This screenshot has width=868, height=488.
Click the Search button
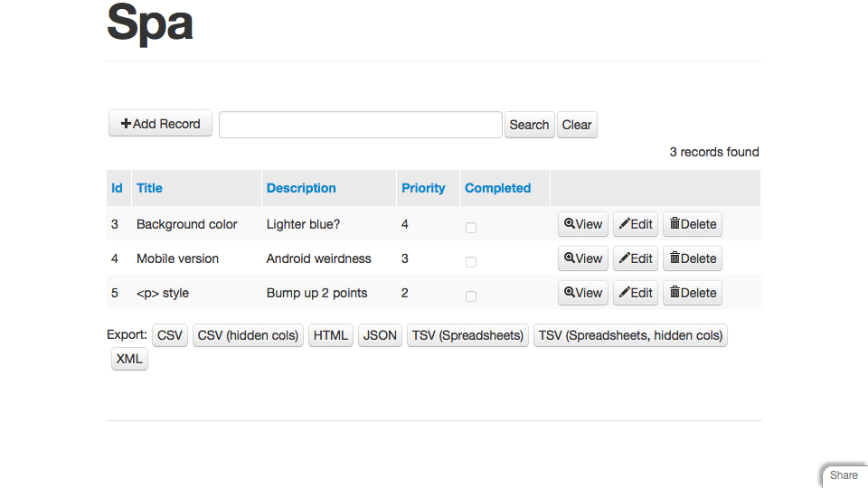[529, 125]
